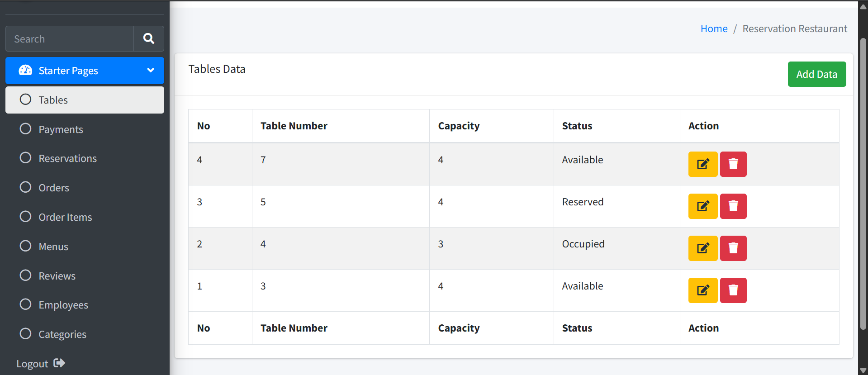The height and width of the screenshot is (375, 868).
Task: Click the Add Data button
Action: (817, 74)
